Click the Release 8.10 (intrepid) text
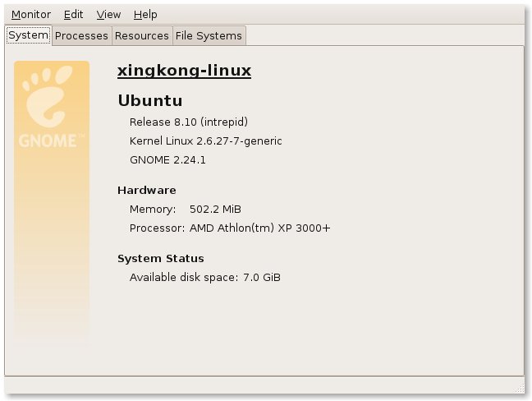This screenshot has height=401, width=532. (189, 122)
